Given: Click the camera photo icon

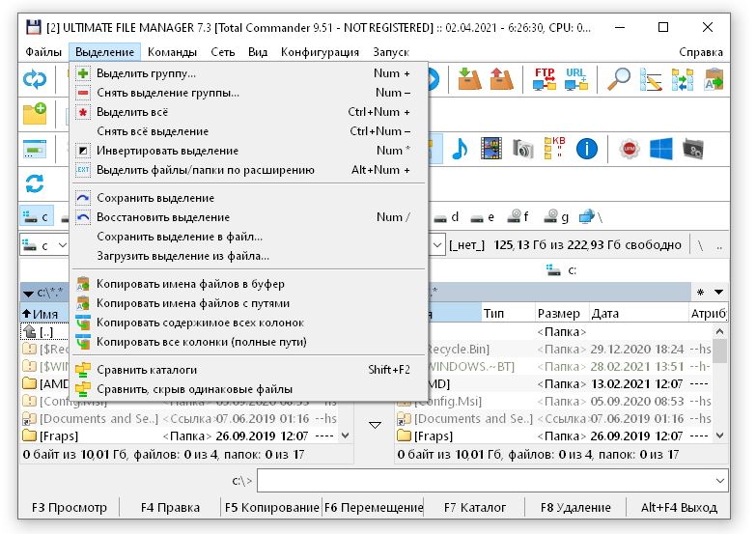Looking at the screenshot, I should [522, 149].
